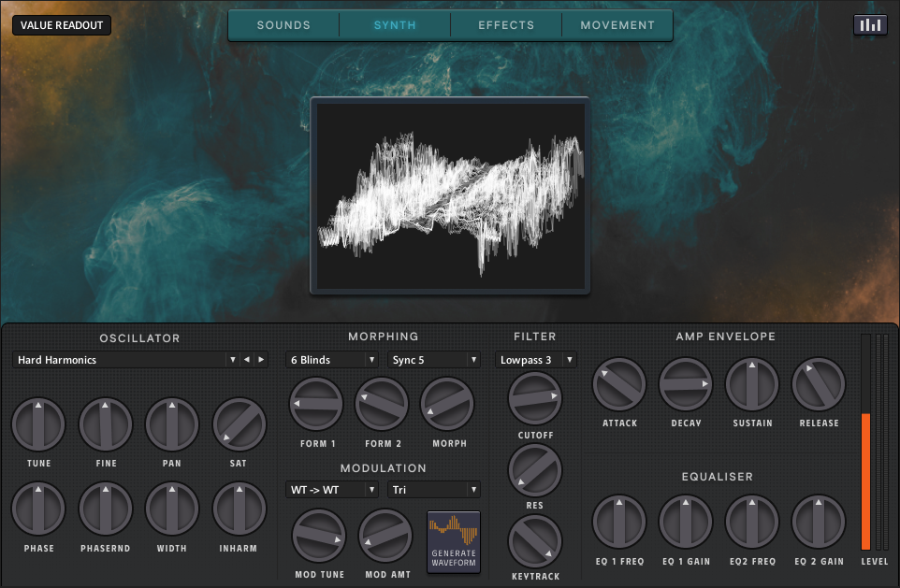
Task: Click the filter Cutoff knob
Action: [535, 398]
